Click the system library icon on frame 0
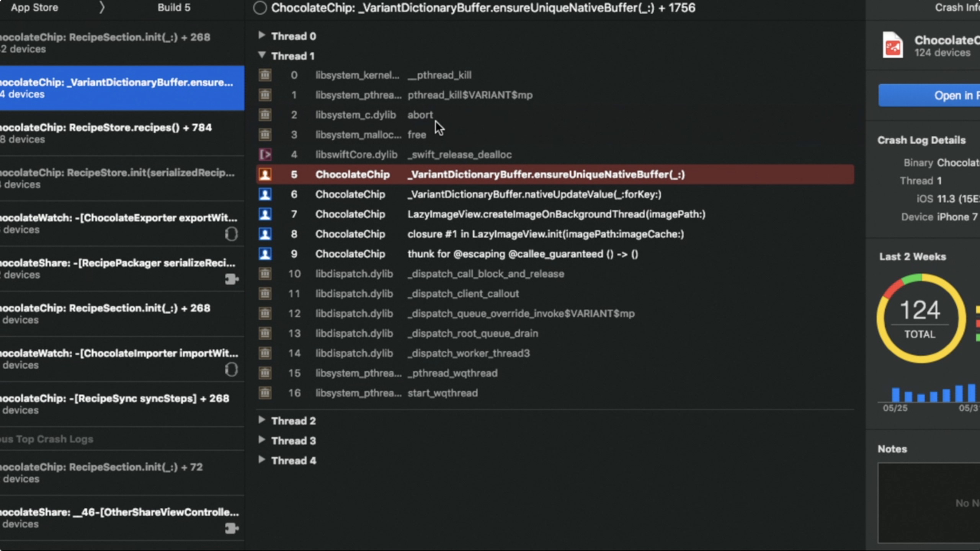Viewport: 980px width, 551px height. (x=265, y=75)
